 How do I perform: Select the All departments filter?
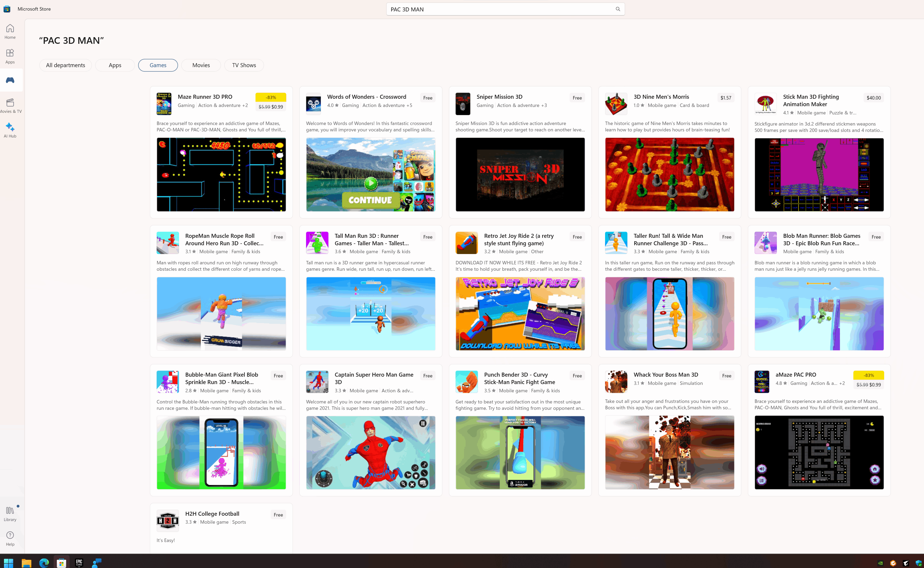(x=65, y=65)
